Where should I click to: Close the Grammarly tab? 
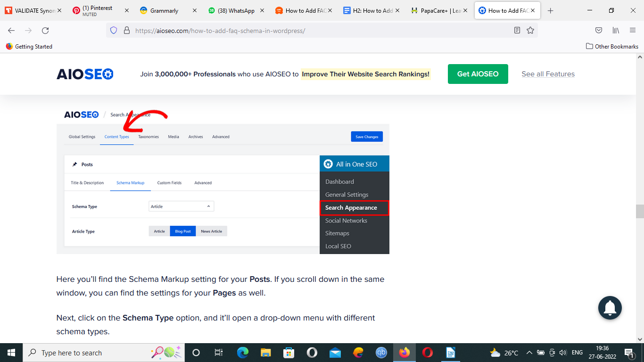click(x=194, y=10)
